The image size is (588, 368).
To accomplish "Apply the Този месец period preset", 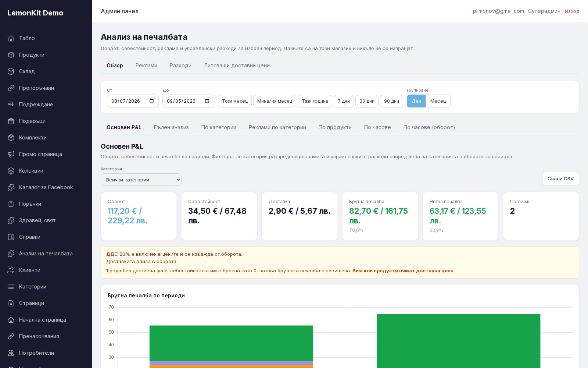I will (x=235, y=101).
